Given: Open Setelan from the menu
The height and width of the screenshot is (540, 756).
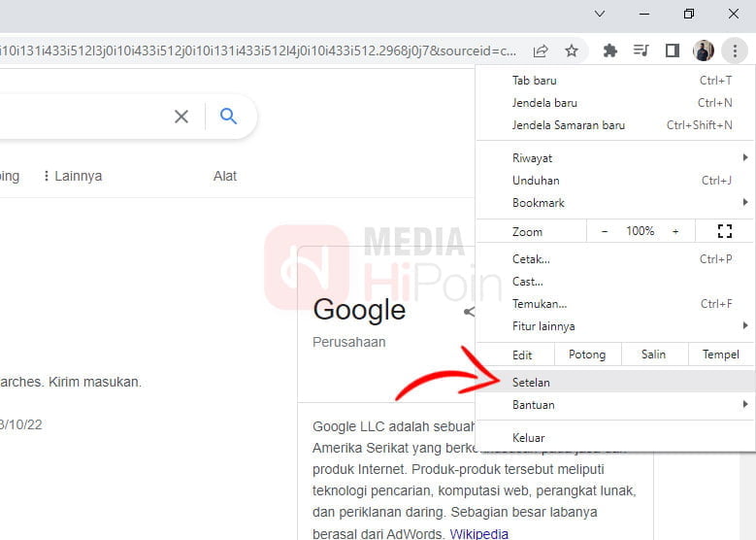Looking at the screenshot, I should pos(615,383).
